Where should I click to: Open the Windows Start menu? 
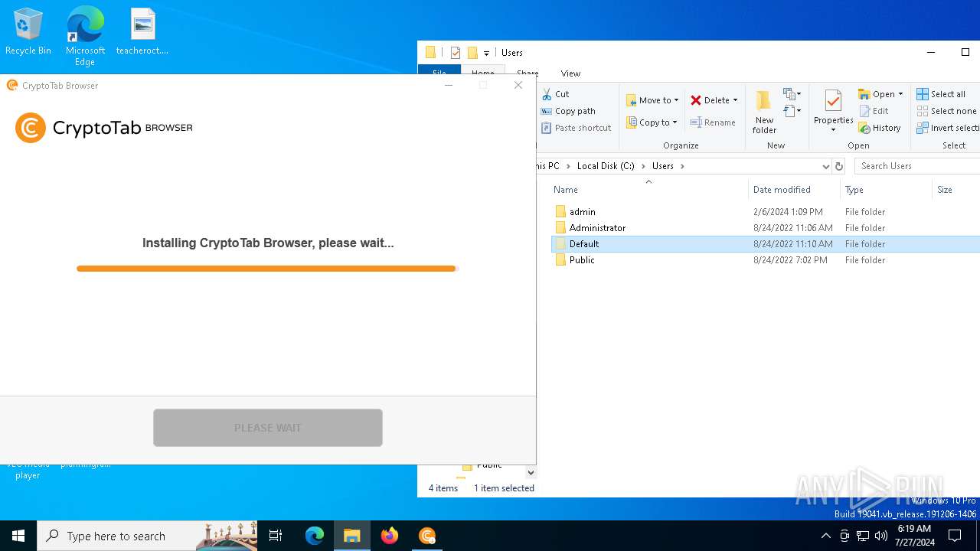pyautogui.click(x=18, y=536)
